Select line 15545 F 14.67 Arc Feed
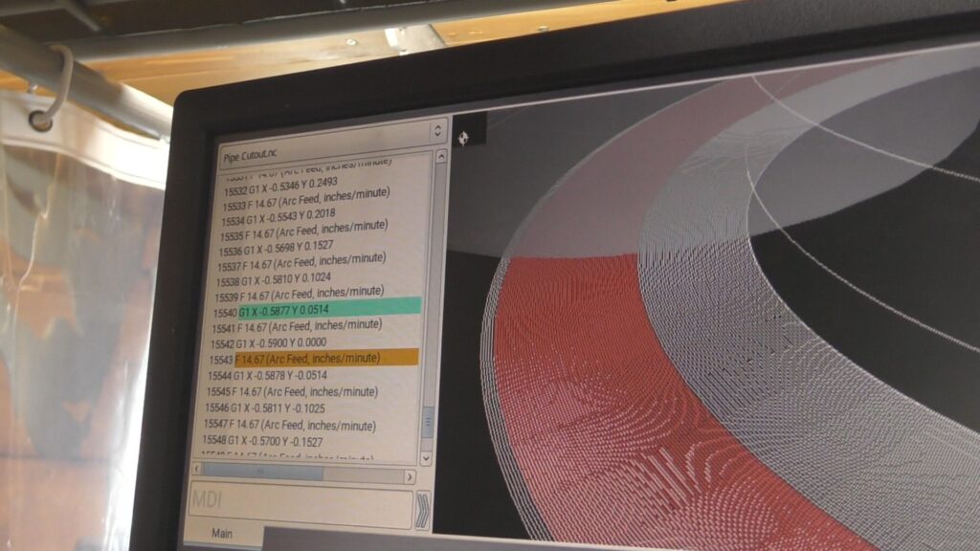The image size is (980, 551). 292,391
